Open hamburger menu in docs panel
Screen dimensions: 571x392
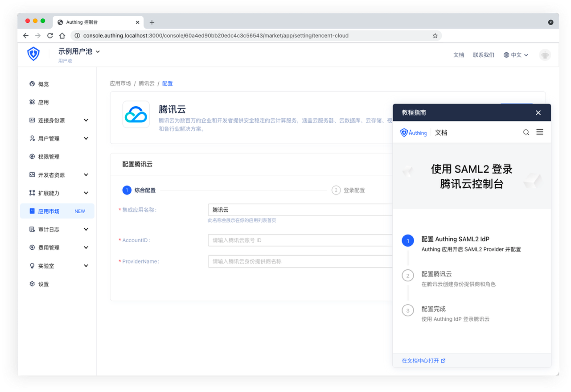pos(539,132)
